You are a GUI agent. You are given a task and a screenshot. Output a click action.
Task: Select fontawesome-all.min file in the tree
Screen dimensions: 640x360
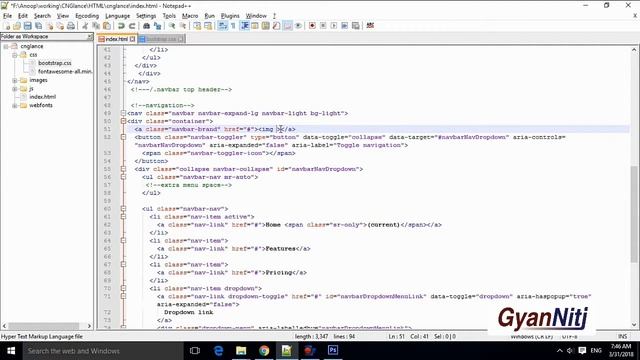[x=65, y=71]
